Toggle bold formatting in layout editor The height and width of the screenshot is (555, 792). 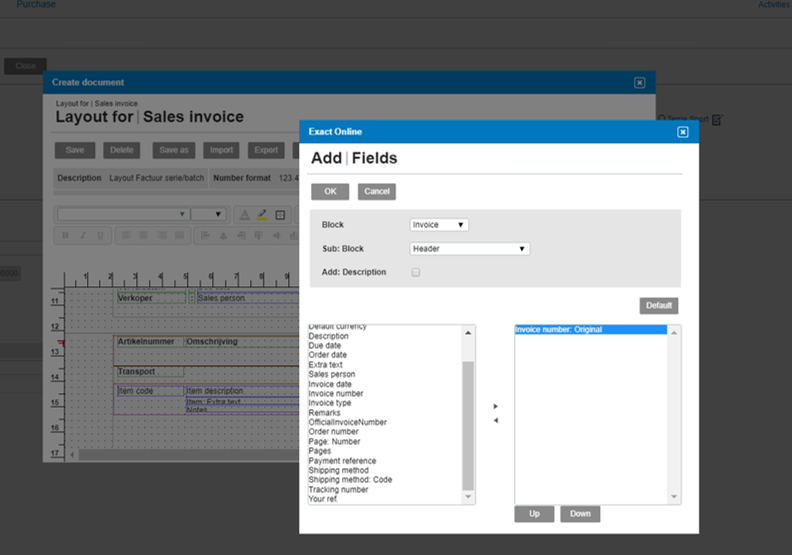pyautogui.click(x=65, y=235)
